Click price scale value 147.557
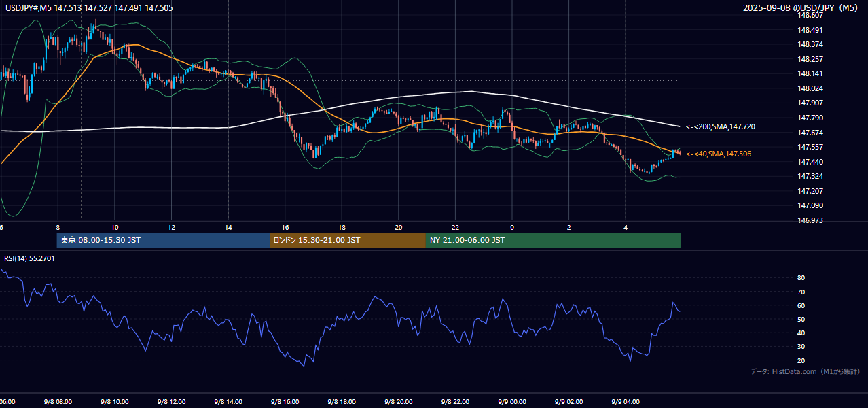This screenshot has width=868, height=408. tap(811, 148)
